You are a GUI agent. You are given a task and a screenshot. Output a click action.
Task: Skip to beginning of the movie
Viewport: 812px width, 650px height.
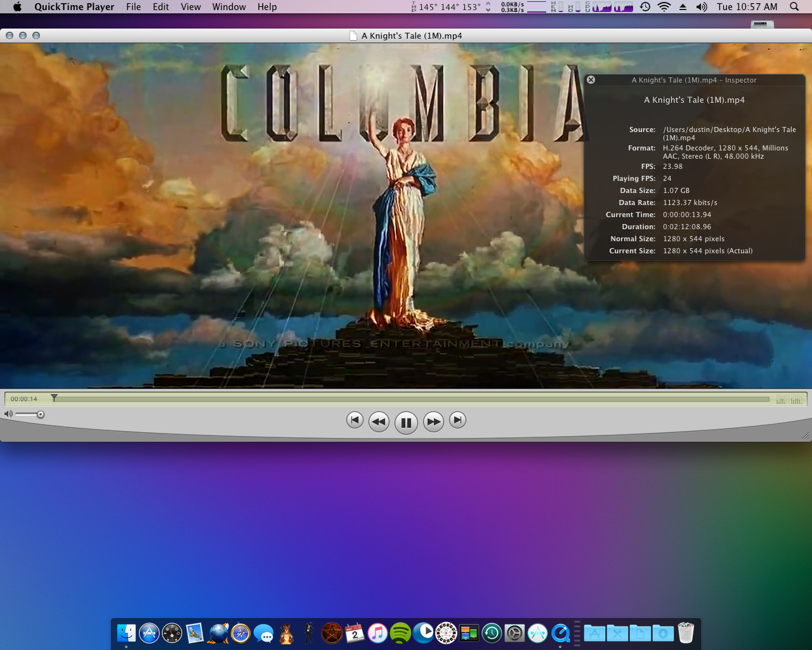point(355,420)
